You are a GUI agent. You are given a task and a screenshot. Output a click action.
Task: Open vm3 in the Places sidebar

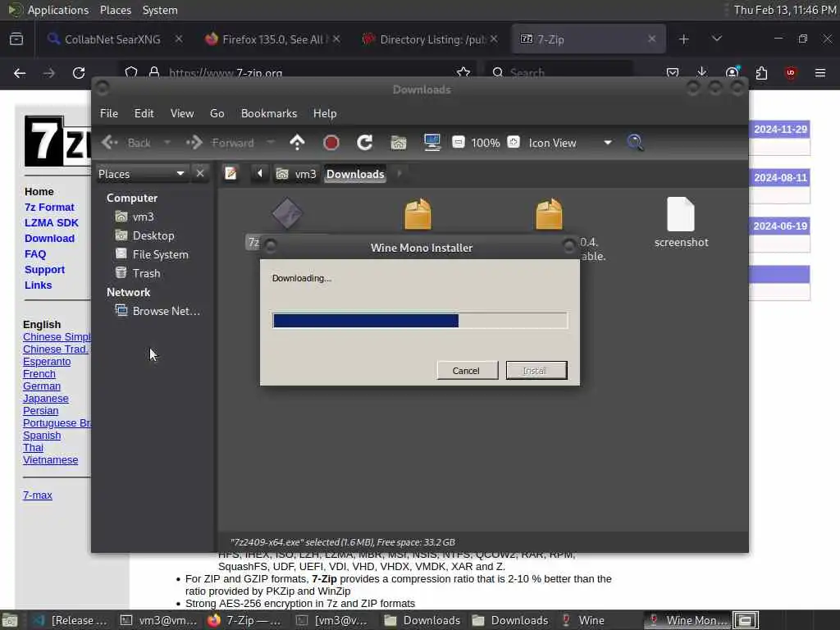(x=143, y=217)
